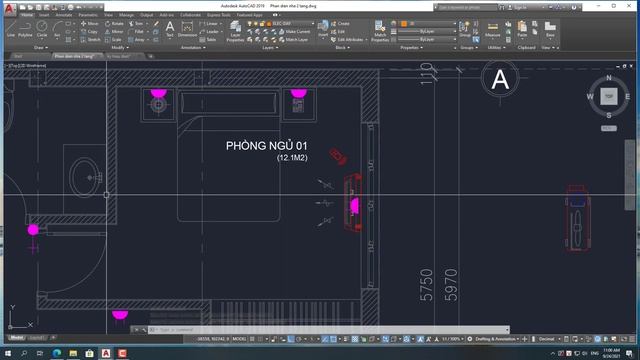Choose the Stretch modify tool

coord(90,40)
